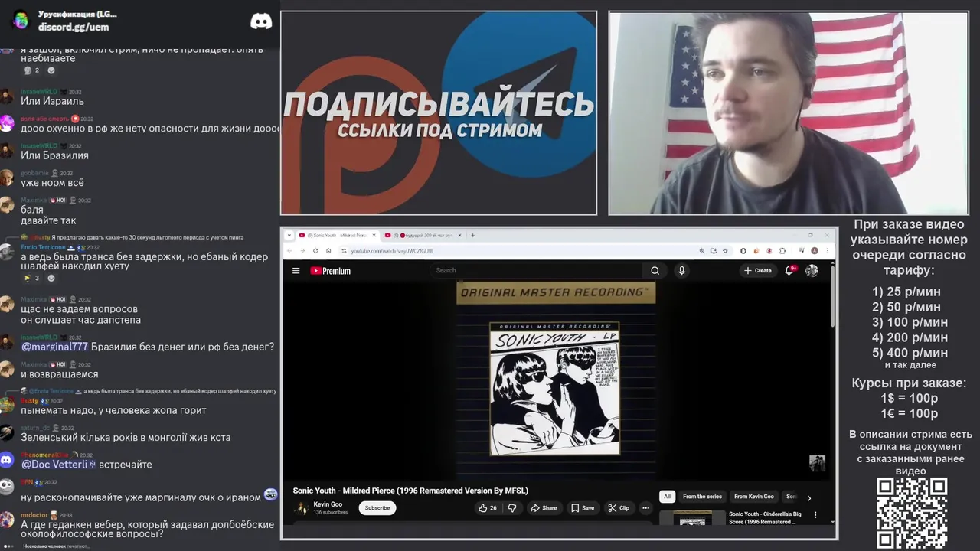Click the chat message 'уже норм всё'

pos(52,183)
